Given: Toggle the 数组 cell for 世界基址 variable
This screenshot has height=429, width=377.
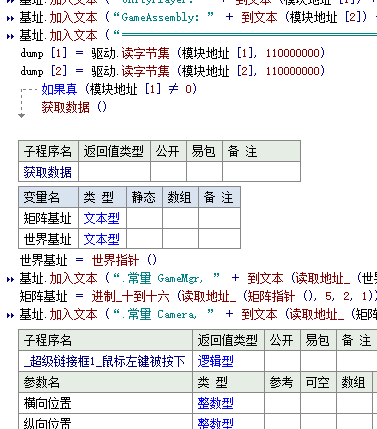Looking at the screenshot, I should [x=181, y=239].
